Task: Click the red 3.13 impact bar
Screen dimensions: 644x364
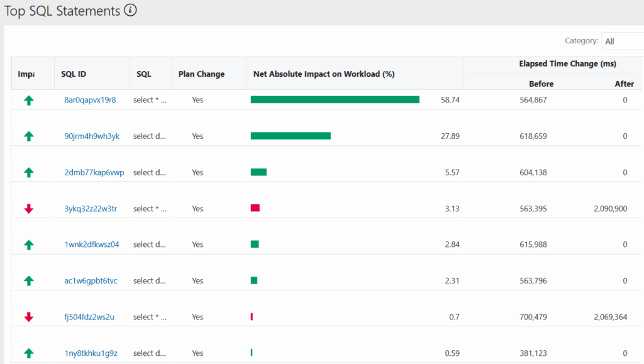Action: click(x=255, y=208)
